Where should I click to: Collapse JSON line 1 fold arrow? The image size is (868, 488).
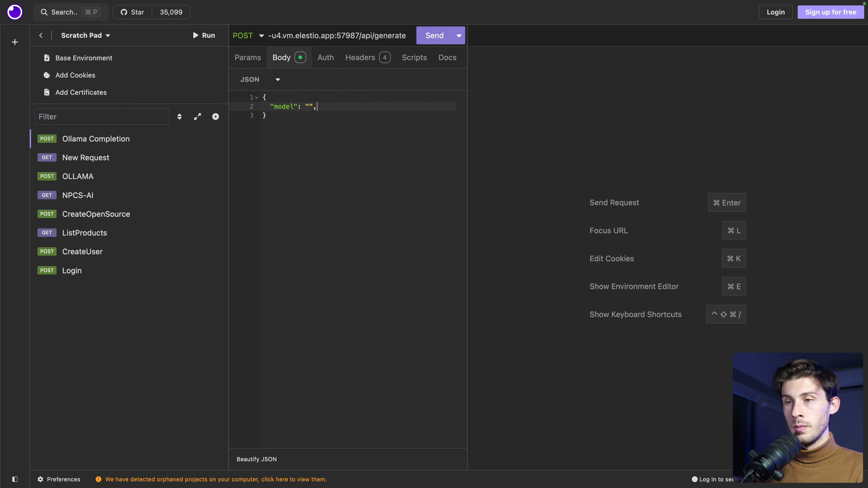[x=257, y=98]
